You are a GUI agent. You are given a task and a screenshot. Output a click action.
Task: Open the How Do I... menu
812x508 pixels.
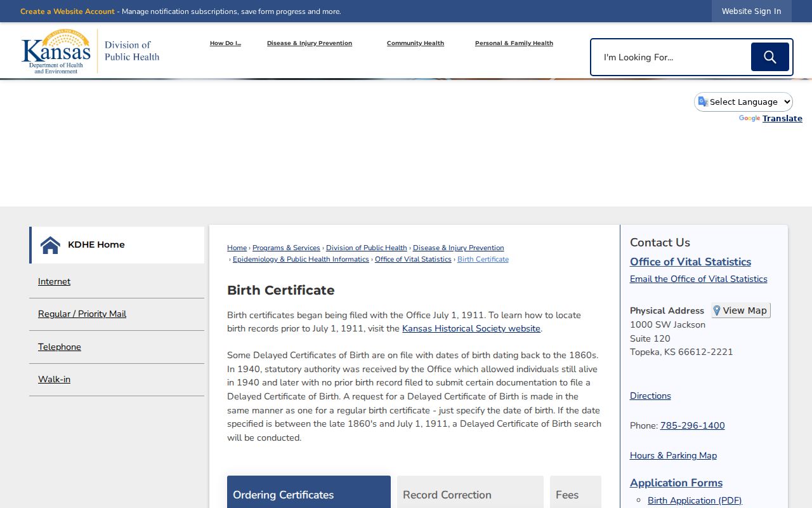(225, 43)
